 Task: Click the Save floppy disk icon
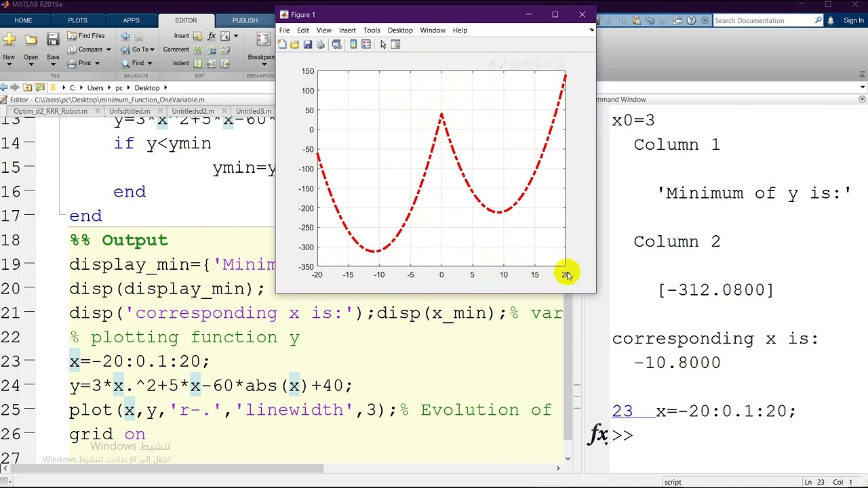click(x=53, y=39)
